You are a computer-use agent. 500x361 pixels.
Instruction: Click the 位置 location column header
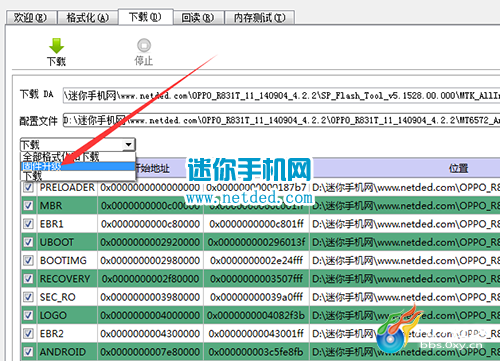[x=459, y=168]
